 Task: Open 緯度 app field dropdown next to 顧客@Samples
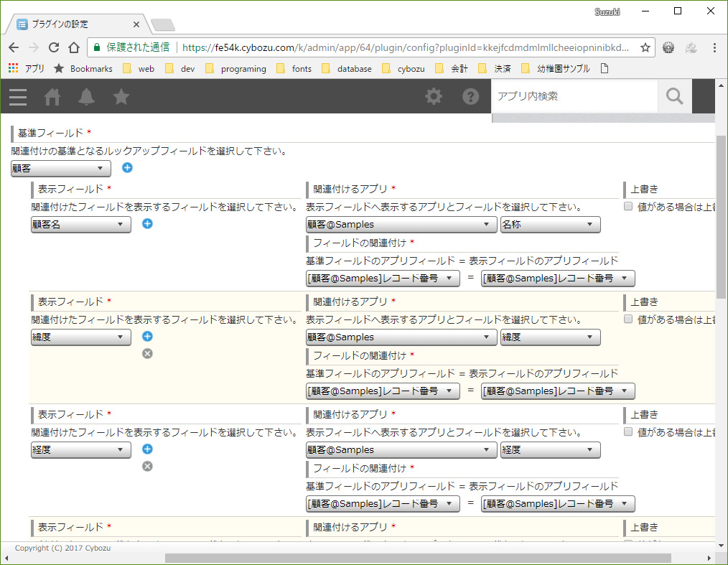(x=550, y=337)
